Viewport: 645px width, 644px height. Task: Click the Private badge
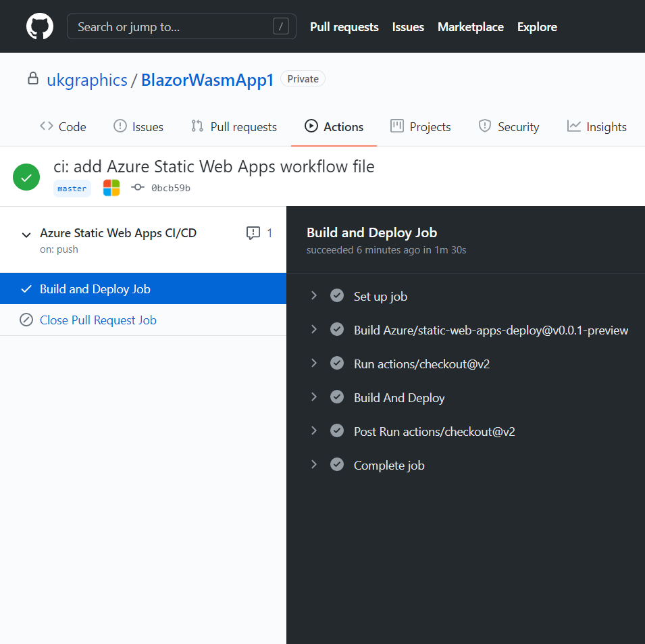click(303, 78)
